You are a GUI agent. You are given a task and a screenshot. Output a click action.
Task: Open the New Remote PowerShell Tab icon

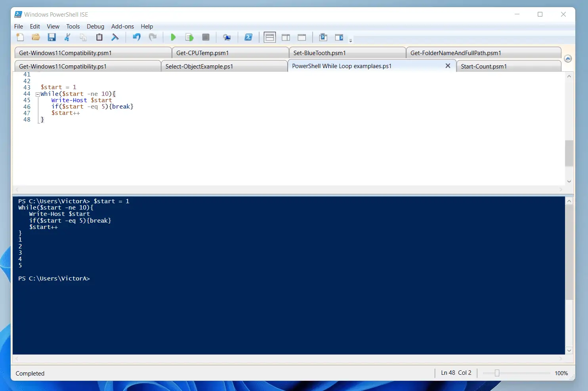click(x=227, y=37)
